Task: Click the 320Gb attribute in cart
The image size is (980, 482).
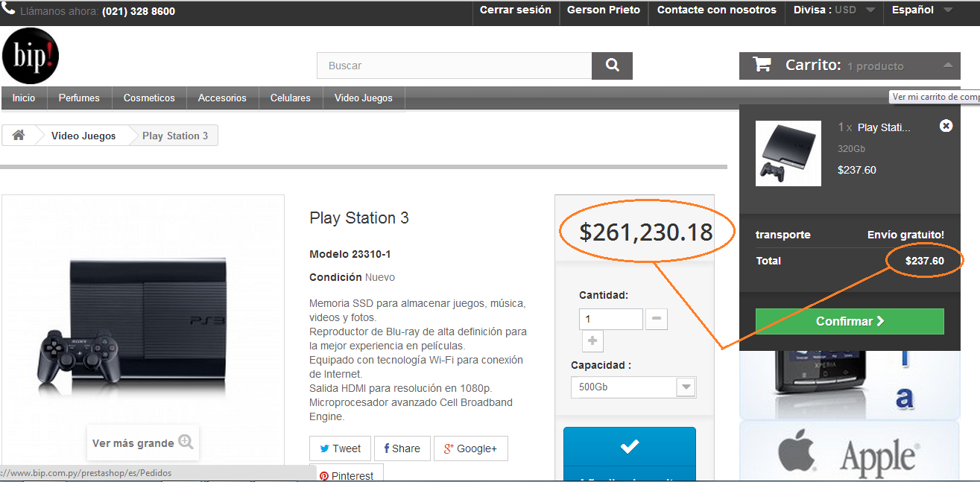Action: point(851,149)
